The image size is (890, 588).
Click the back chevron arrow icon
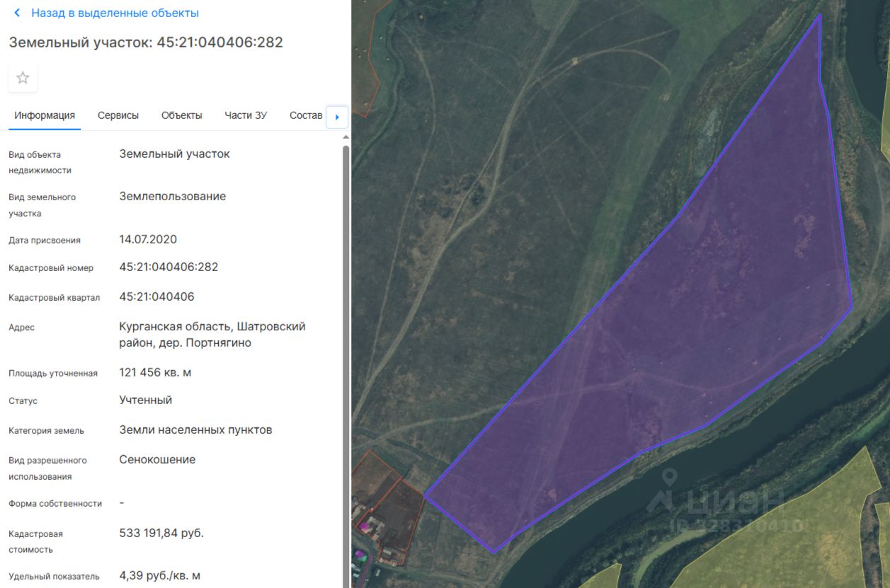click(17, 13)
